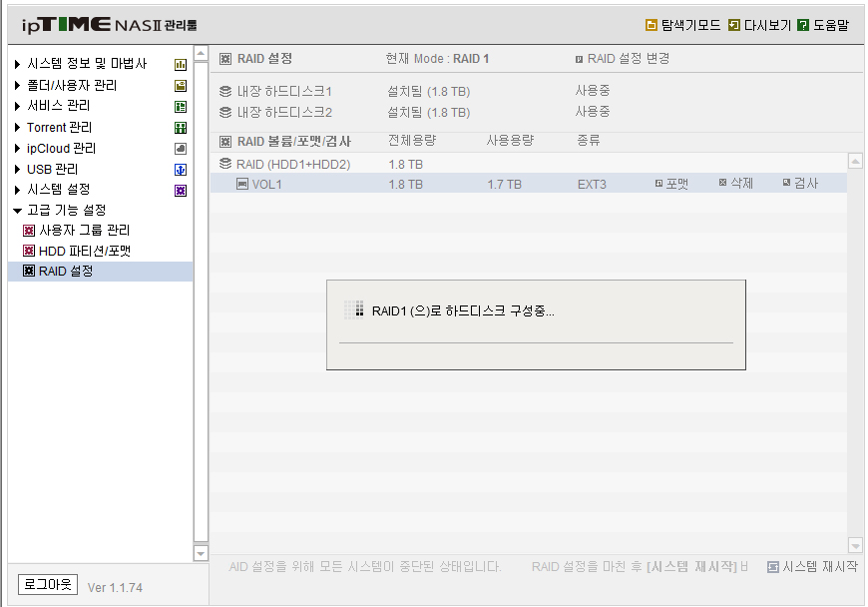Expand 시스템 정보 및 마법사 menu
Screen dimensions: 868x607
click(x=17, y=64)
